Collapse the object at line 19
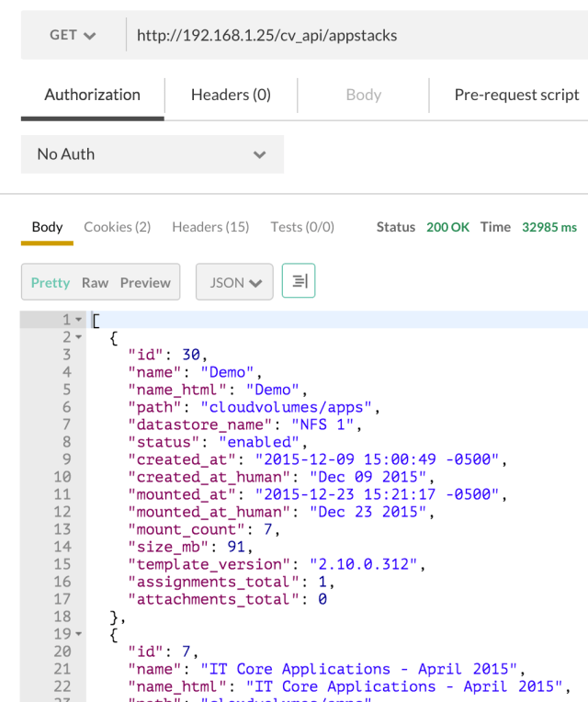 pyautogui.click(x=79, y=634)
